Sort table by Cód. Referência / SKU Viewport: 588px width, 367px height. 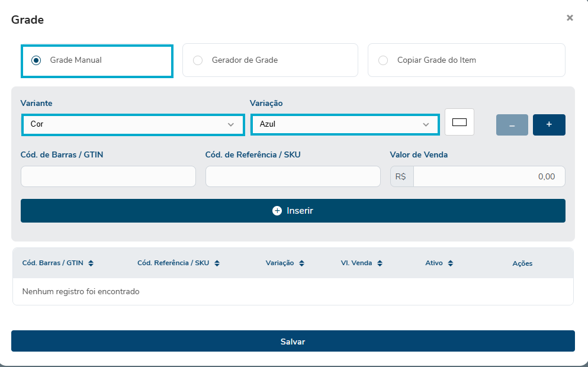[x=178, y=263]
